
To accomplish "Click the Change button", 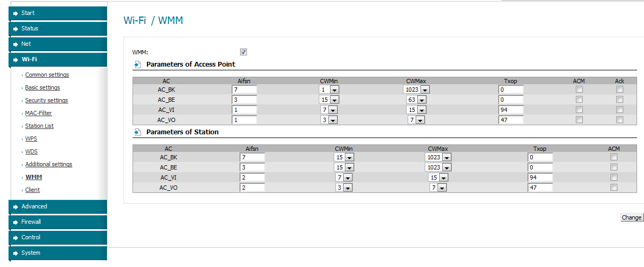I will (x=632, y=217).
